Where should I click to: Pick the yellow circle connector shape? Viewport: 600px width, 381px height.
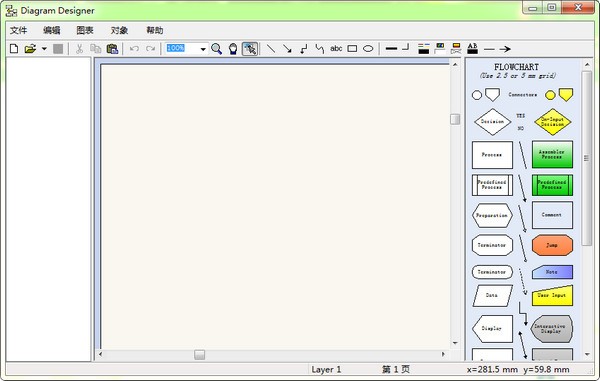tap(550, 95)
